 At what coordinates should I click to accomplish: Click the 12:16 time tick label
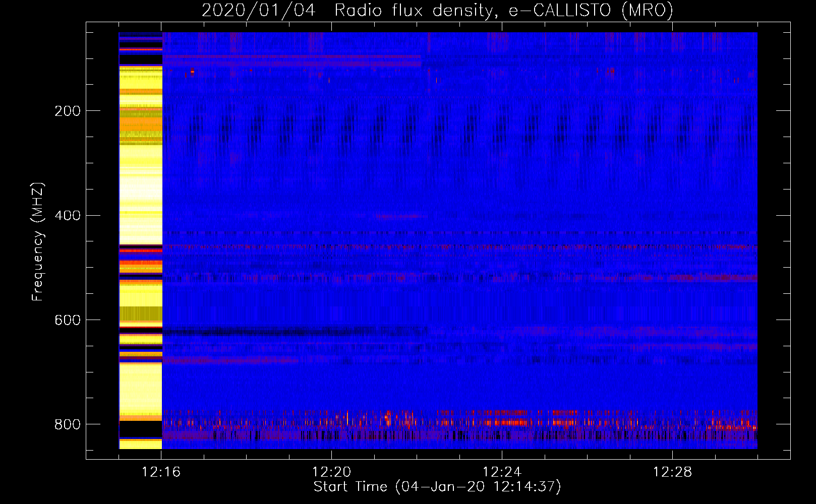(x=161, y=472)
